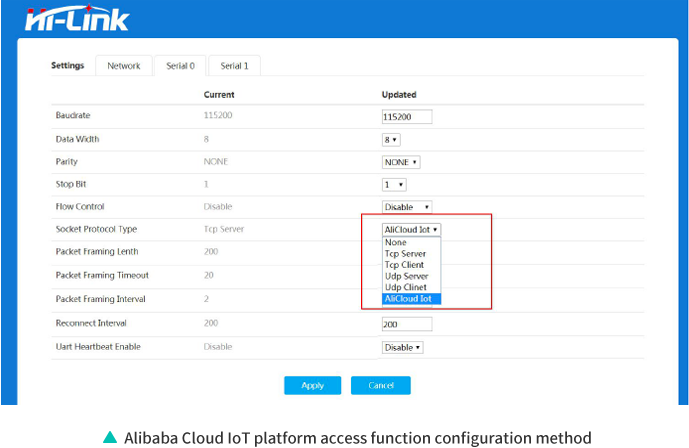Viewport: 689px width, 448px height.
Task: Click the current Parity value NONE
Action: 216,162
